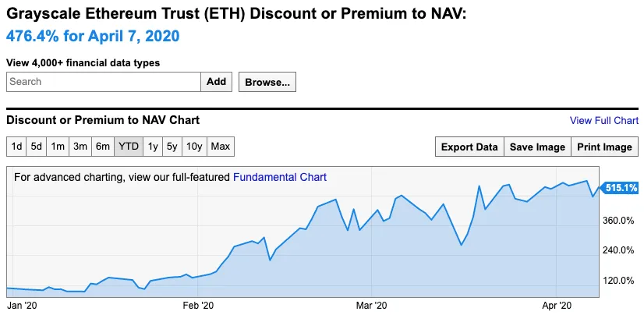Screen dimensions: 644x315
Task: Show the 1y chart range
Action: [x=153, y=147]
